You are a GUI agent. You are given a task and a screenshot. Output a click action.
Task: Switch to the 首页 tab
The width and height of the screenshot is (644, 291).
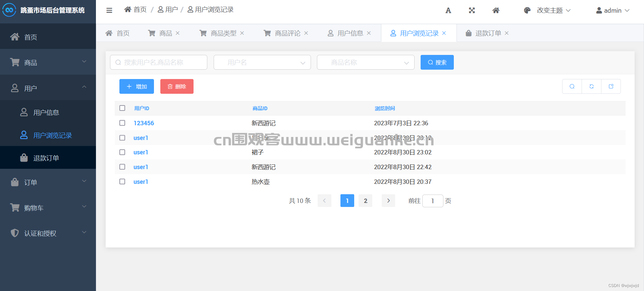pos(117,33)
